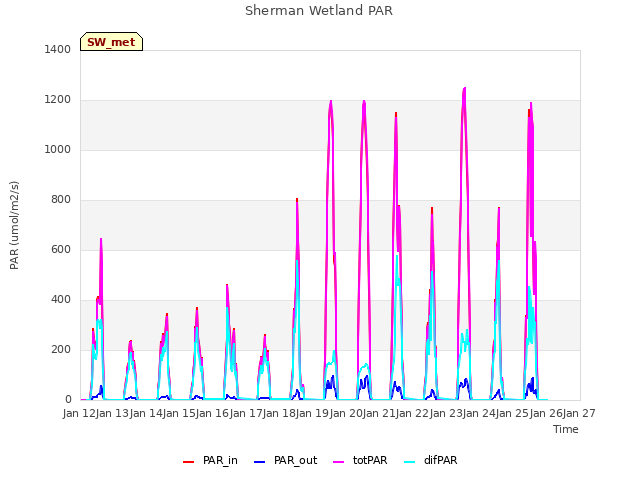Click the 1000 y-axis tick label
Viewport: 640px width, 480px height.
click(58, 149)
